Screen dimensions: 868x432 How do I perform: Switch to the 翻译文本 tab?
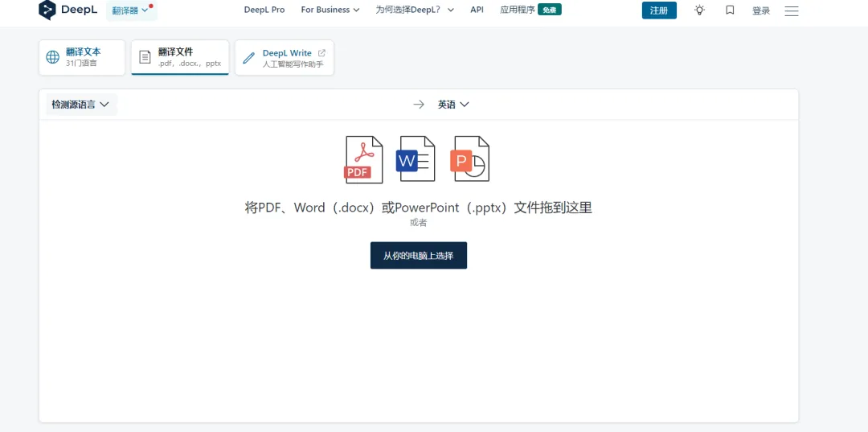[x=82, y=57]
